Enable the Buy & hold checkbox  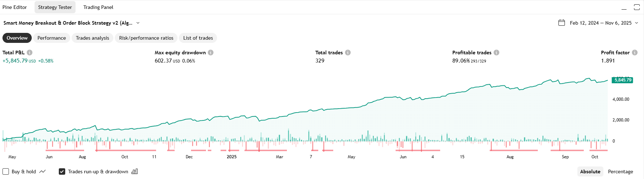click(x=6, y=171)
